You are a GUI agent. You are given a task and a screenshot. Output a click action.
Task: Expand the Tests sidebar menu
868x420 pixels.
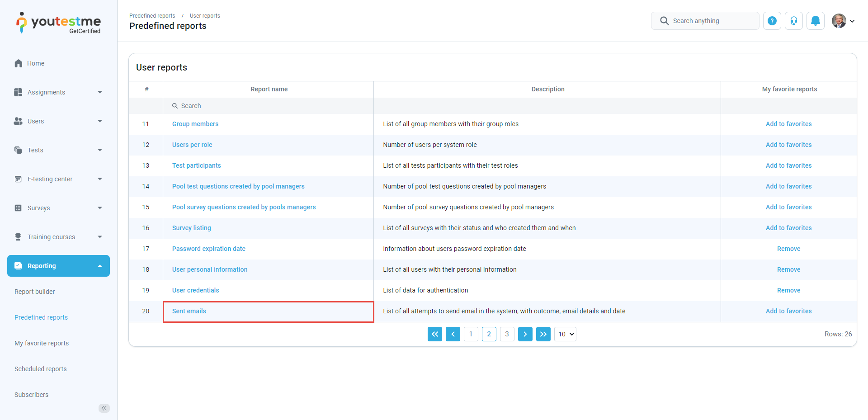tap(58, 150)
